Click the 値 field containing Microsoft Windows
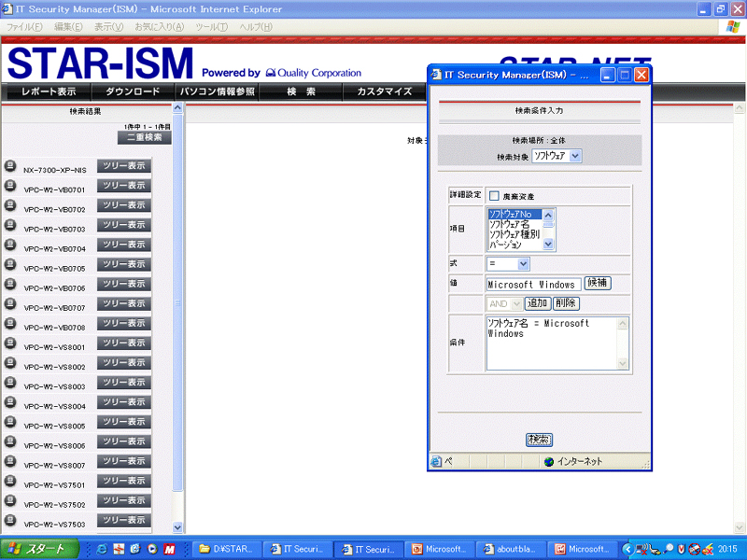The width and height of the screenshot is (747, 560). (x=533, y=285)
